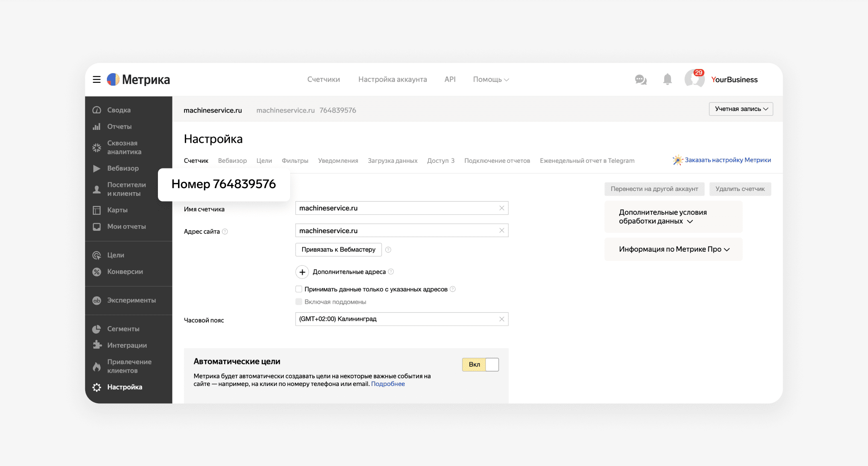Viewport: 868px width, 466px height.
Task: Click the Интеграции puzzle icon
Action: (x=97, y=345)
